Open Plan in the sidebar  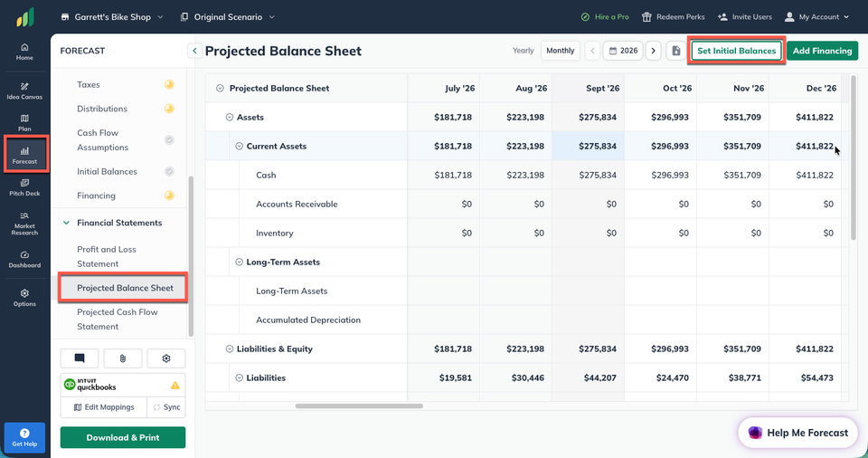coord(24,122)
